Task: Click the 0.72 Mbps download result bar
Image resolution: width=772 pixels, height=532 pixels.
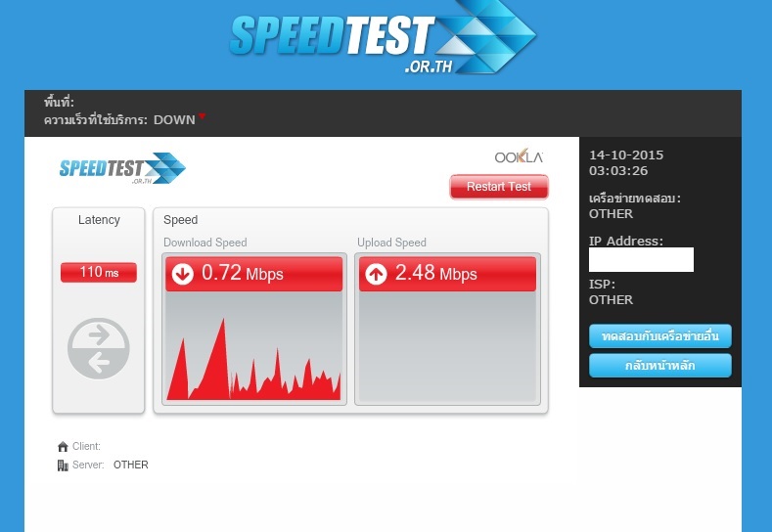Action: click(253, 274)
